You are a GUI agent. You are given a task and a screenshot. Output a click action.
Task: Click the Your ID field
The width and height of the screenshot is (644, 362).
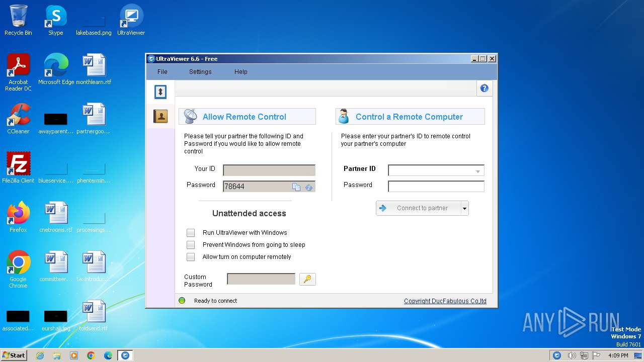[269, 170]
